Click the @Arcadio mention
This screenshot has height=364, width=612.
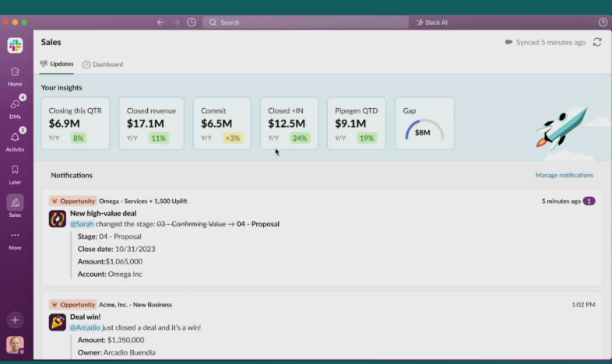tap(85, 327)
